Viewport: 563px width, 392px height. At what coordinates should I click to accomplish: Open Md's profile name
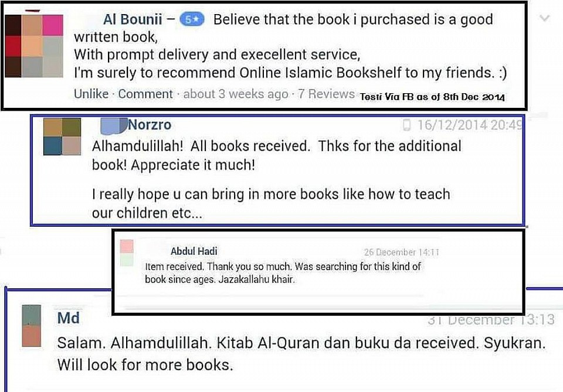(68, 318)
